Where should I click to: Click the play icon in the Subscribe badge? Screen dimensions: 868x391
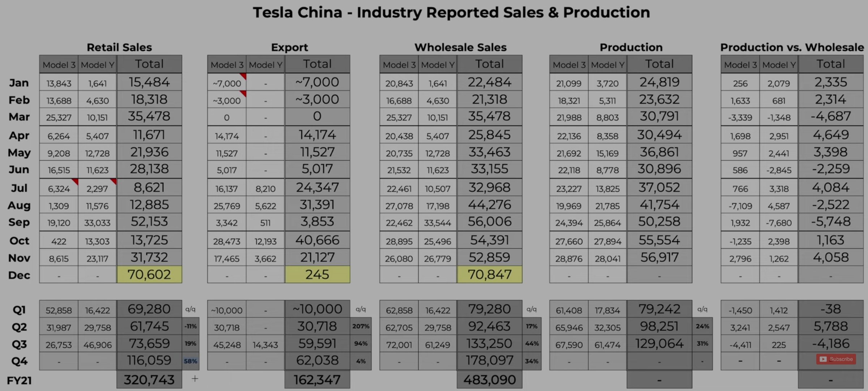pyautogui.click(x=824, y=359)
